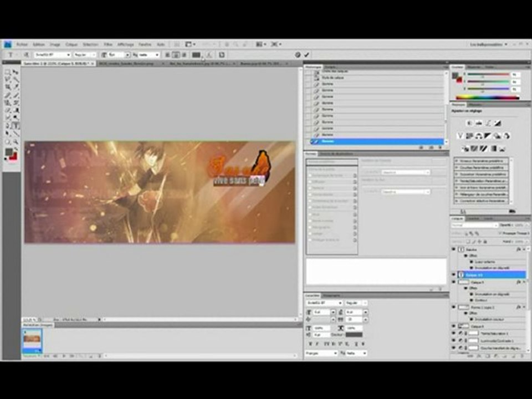
Task: Open Les indispensables workspace dropdown
Action: pyautogui.click(x=489, y=44)
